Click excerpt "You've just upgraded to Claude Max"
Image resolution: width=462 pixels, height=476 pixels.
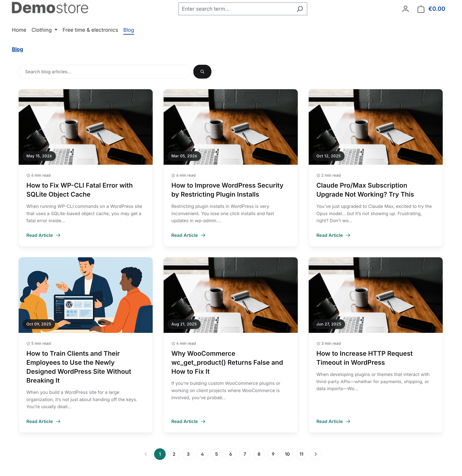(x=374, y=214)
